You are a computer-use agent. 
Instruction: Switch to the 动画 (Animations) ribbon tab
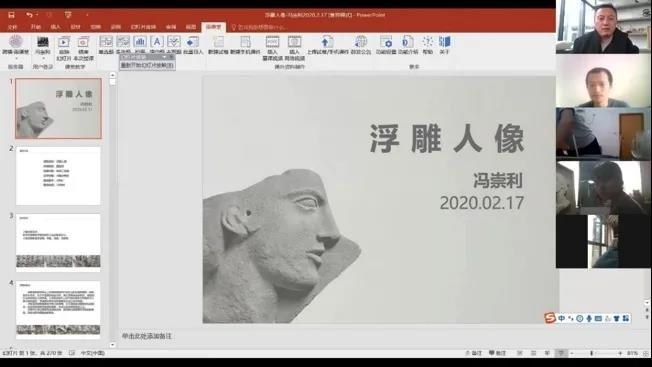tap(116, 27)
